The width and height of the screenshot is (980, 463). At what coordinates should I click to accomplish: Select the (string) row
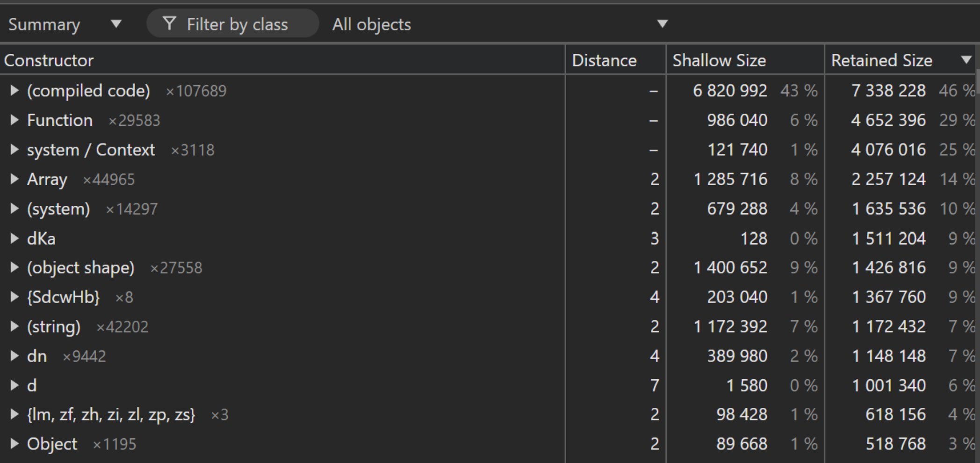point(54,326)
